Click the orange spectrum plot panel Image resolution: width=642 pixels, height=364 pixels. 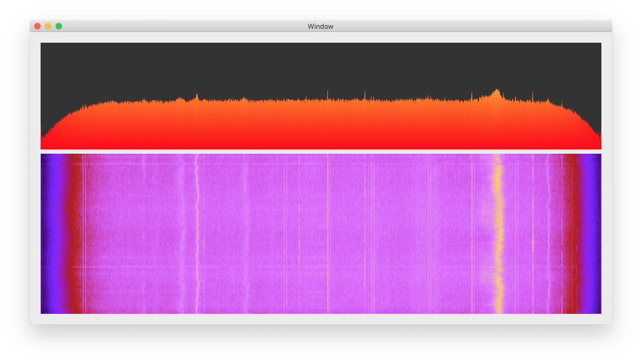(x=321, y=96)
